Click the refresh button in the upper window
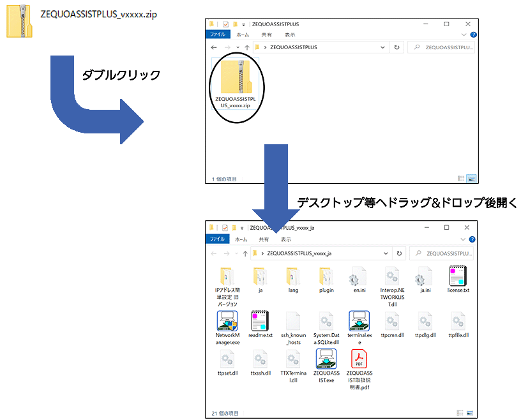This screenshot has width=521, height=420. [x=396, y=47]
